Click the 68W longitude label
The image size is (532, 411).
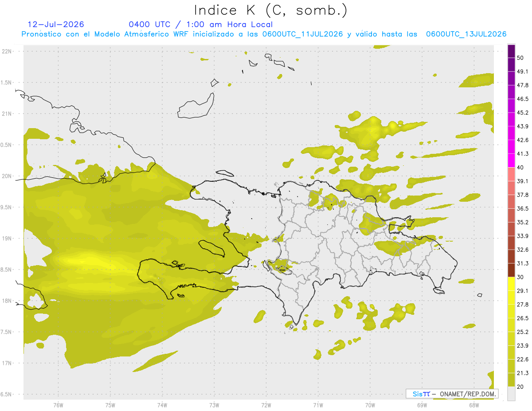point(474,405)
